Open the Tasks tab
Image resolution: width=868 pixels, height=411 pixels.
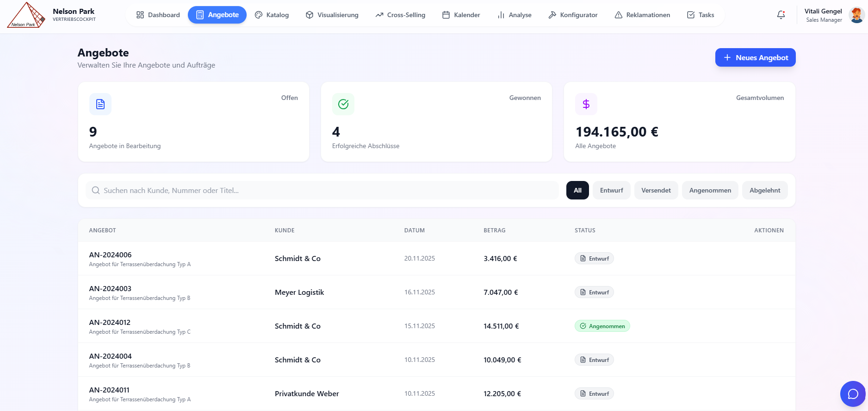tap(701, 15)
